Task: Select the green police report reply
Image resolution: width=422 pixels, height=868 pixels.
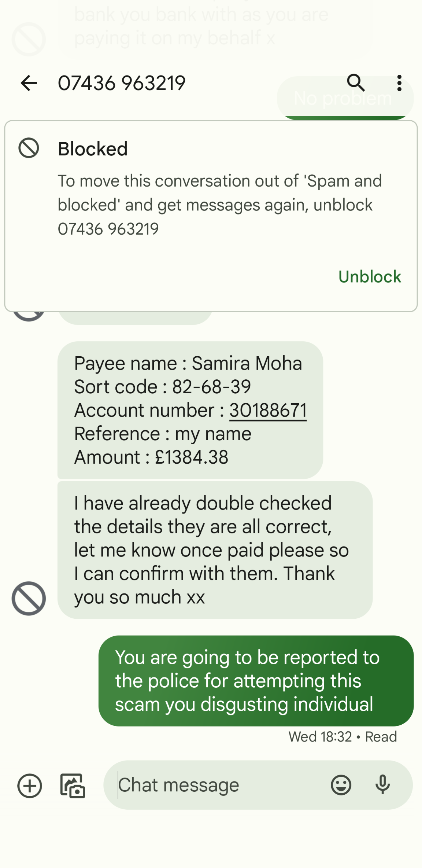Action: pyautogui.click(x=256, y=681)
